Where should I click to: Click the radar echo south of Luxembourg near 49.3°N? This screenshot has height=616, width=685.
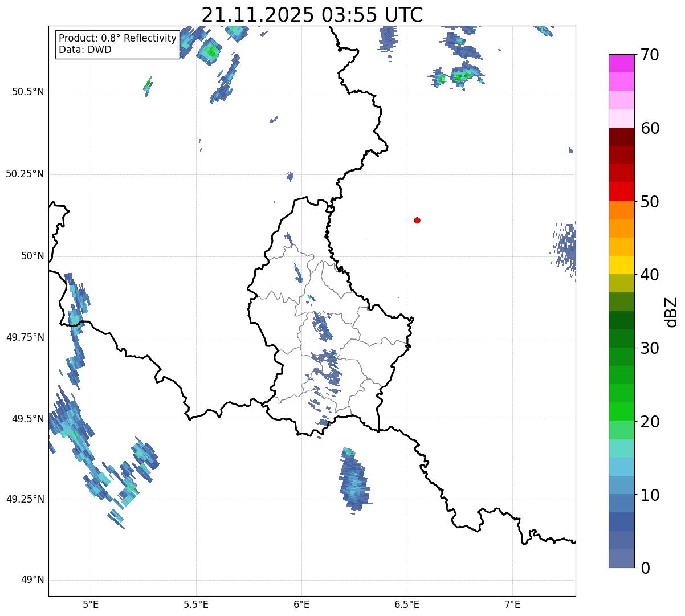click(354, 480)
